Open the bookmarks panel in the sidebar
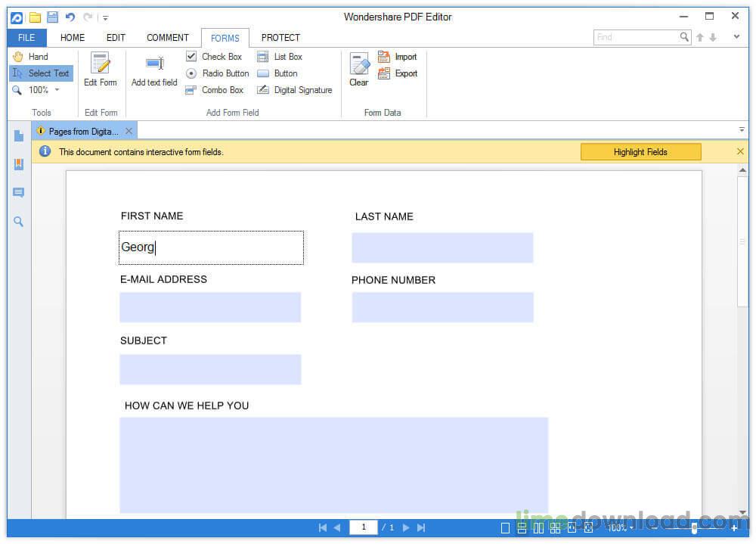 (18, 163)
